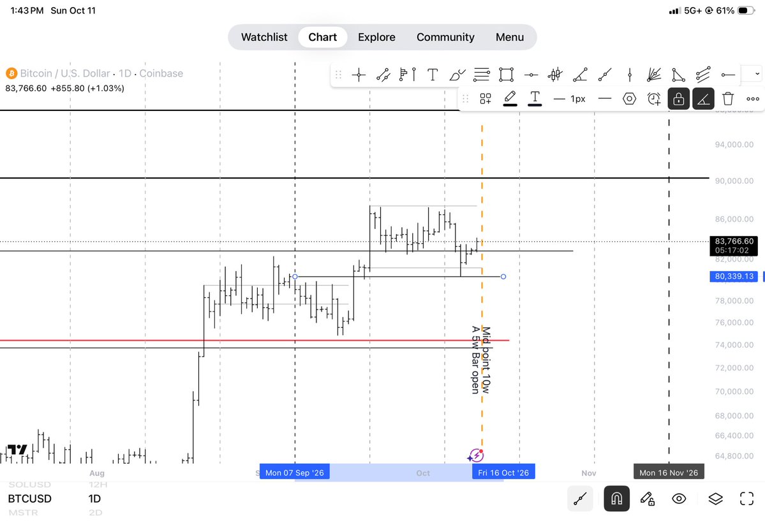The width and height of the screenshot is (765, 532).
Task: Change the line color pencil swatch
Action: (x=510, y=98)
